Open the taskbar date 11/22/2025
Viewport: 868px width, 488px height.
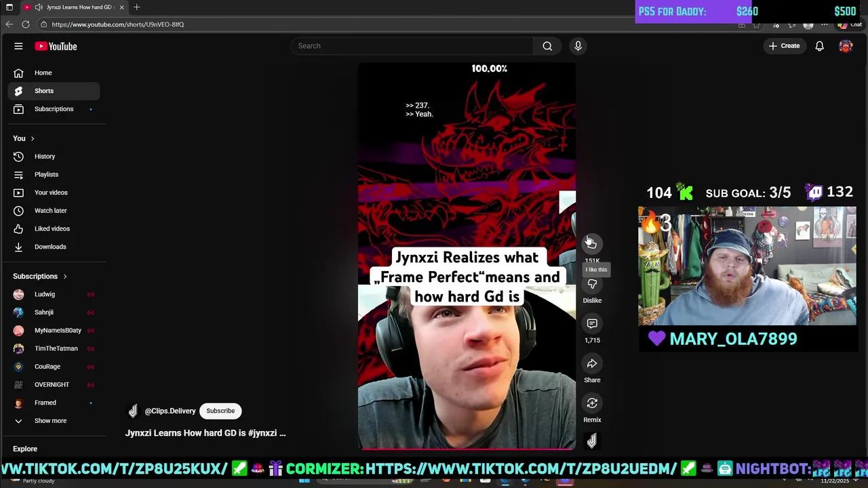click(x=835, y=481)
